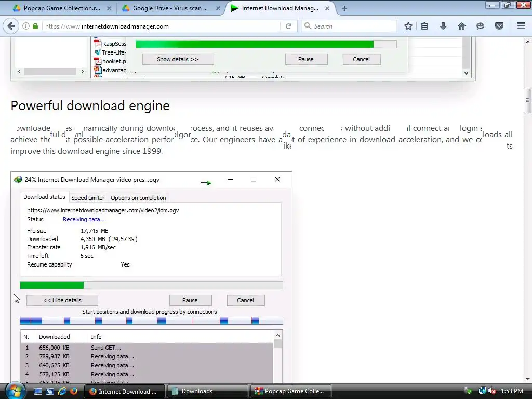This screenshot has width=532, height=399.
Task: Go to the home page icon
Action: click(462, 26)
